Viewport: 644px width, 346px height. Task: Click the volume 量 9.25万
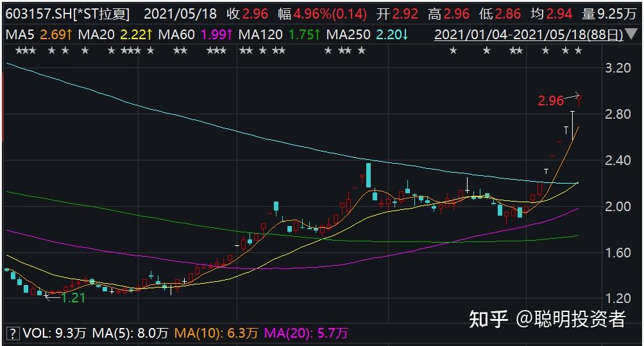609,14
